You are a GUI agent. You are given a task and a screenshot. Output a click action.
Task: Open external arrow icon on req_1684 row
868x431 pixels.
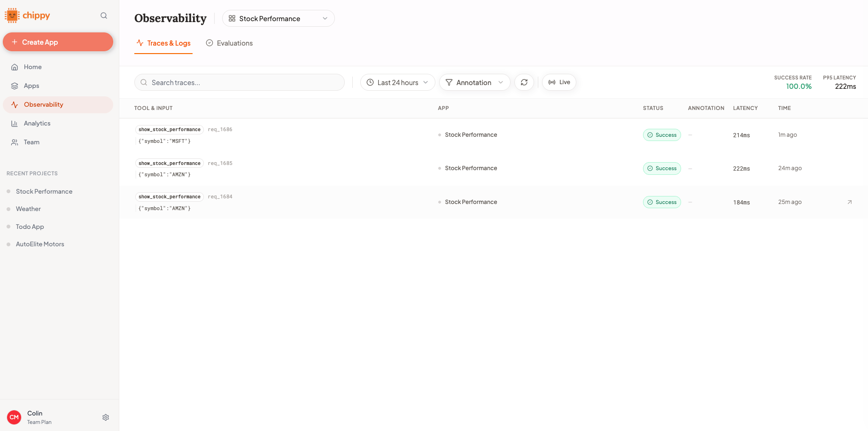849,202
